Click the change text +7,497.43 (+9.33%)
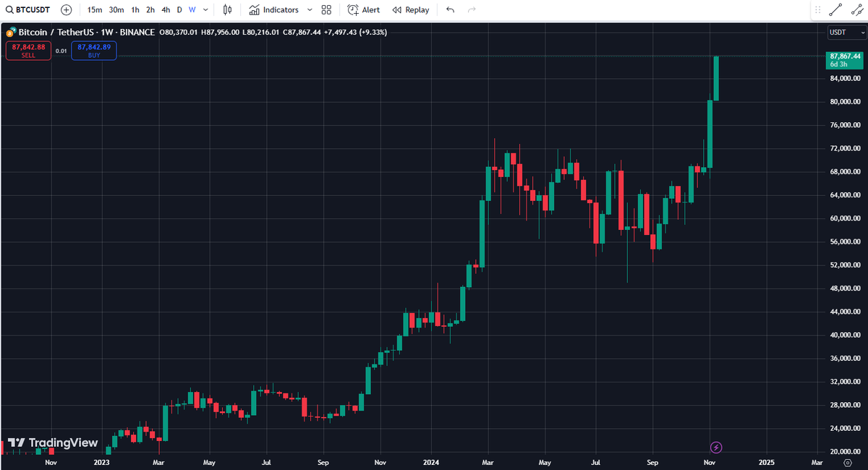868x470 pixels. 356,32
